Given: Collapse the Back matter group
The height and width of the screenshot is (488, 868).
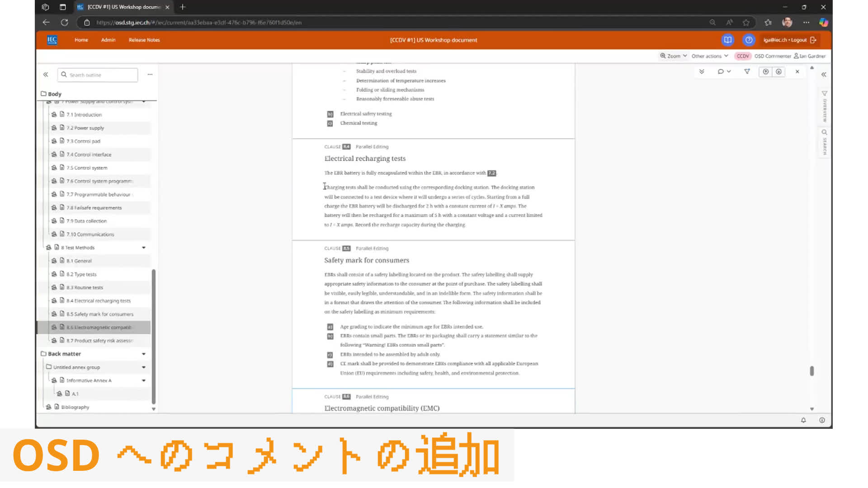Looking at the screenshot, I should [x=144, y=354].
